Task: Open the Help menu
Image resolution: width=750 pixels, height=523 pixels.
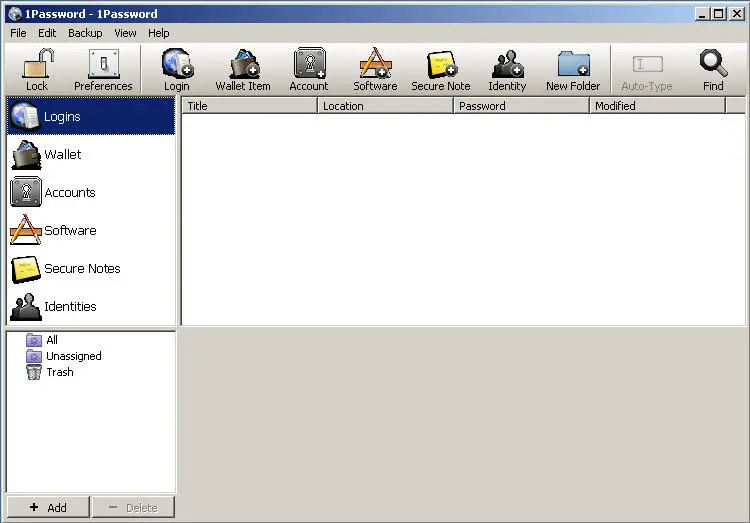Action: [x=159, y=33]
